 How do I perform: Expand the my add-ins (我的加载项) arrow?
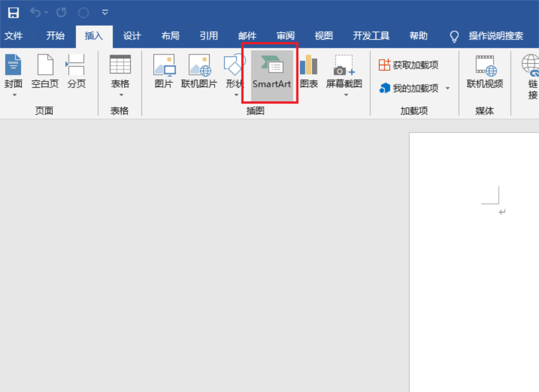(447, 89)
